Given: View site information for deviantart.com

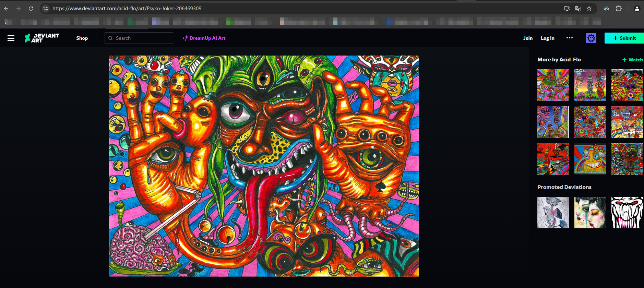Looking at the screenshot, I should click(x=46, y=9).
